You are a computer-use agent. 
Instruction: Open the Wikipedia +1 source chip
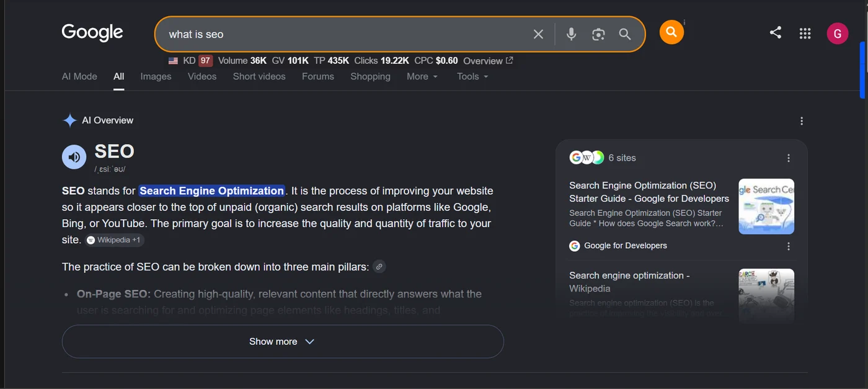(x=115, y=240)
